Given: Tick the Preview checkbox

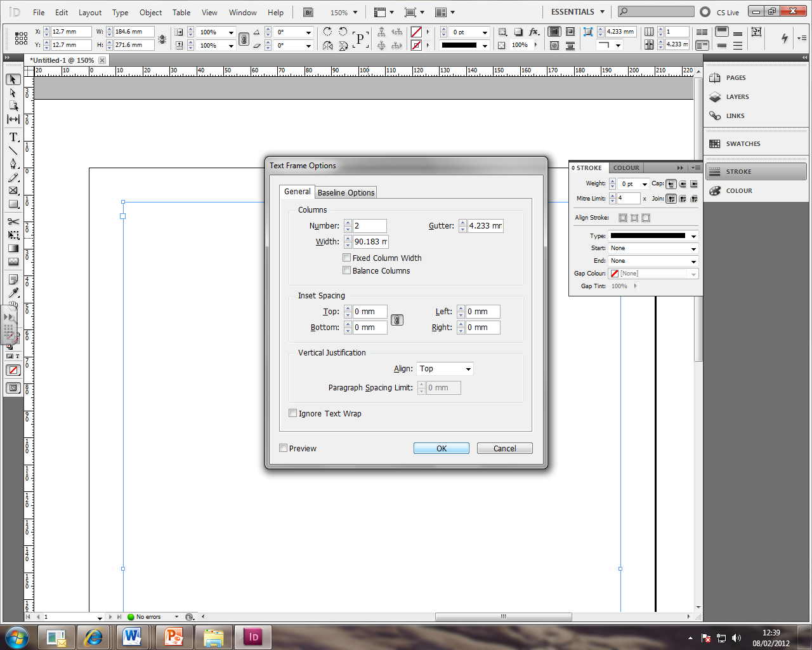Looking at the screenshot, I should (283, 448).
